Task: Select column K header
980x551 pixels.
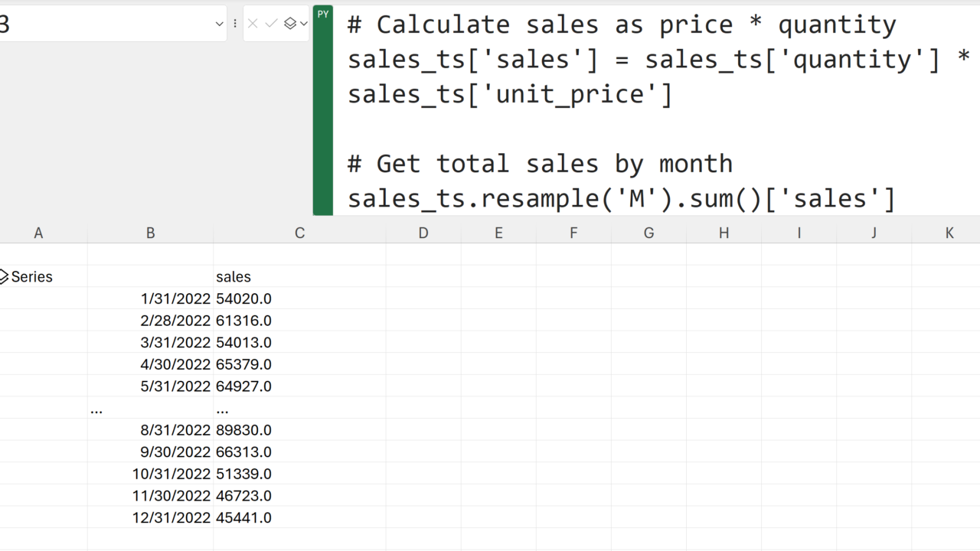Action: (x=949, y=233)
